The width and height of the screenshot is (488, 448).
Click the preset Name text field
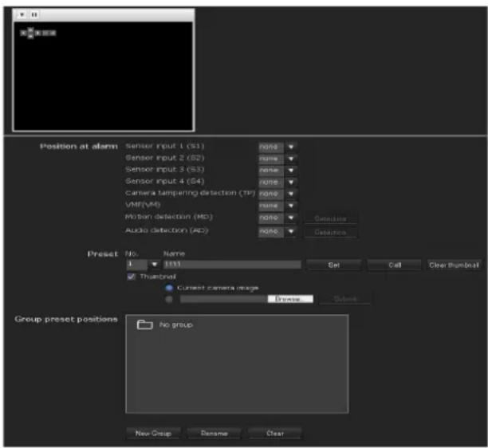pyautogui.click(x=232, y=265)
